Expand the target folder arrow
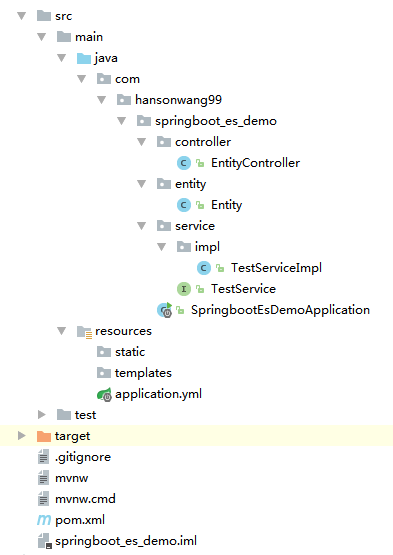The width and height of the screenshot is (393, 555). [x=22, y=436]
